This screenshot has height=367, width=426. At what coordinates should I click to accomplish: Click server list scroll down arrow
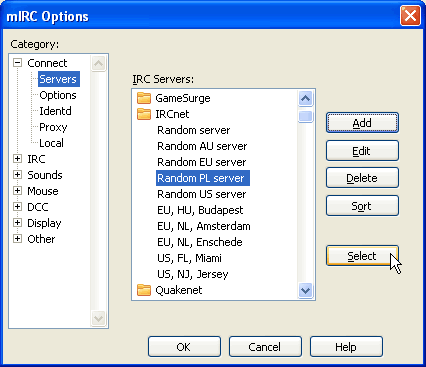pyautogui.click(x=306, y=291)
